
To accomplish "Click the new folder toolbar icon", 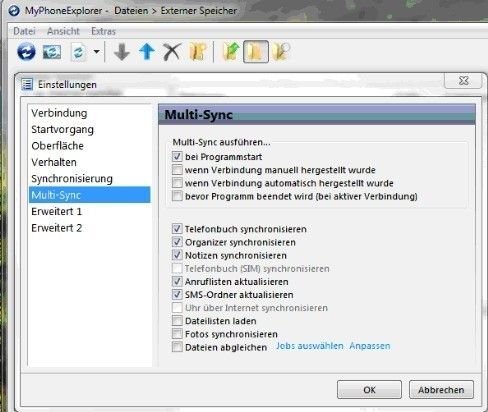I will click(x=198, y=52).
